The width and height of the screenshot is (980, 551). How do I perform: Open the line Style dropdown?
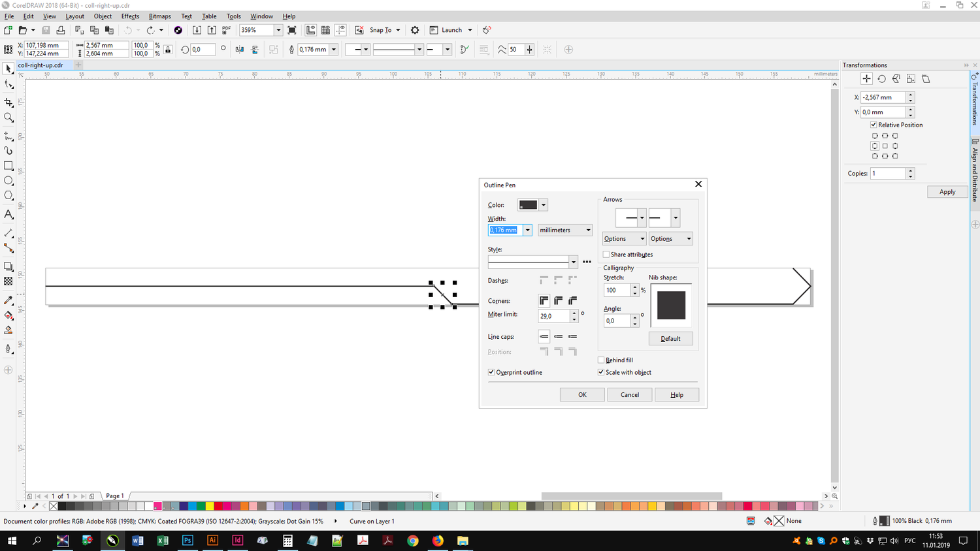[573, 262]
